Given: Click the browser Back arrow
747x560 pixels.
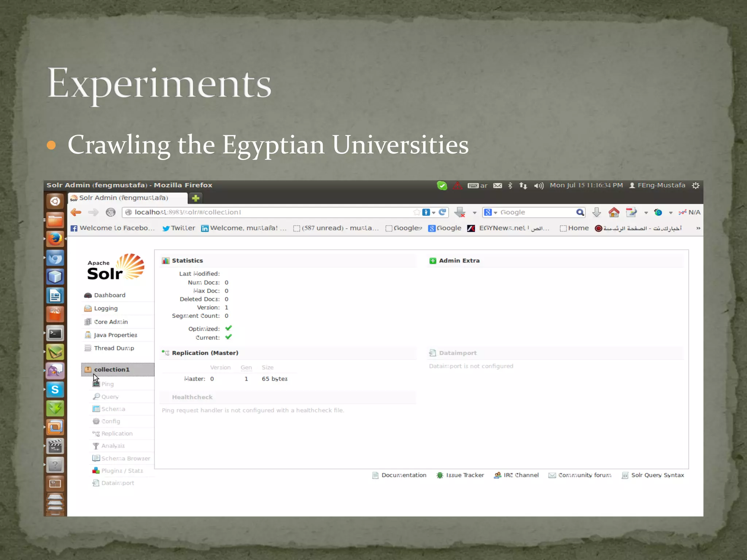Looking at the screenshot, I should click(x=76, y=212).
